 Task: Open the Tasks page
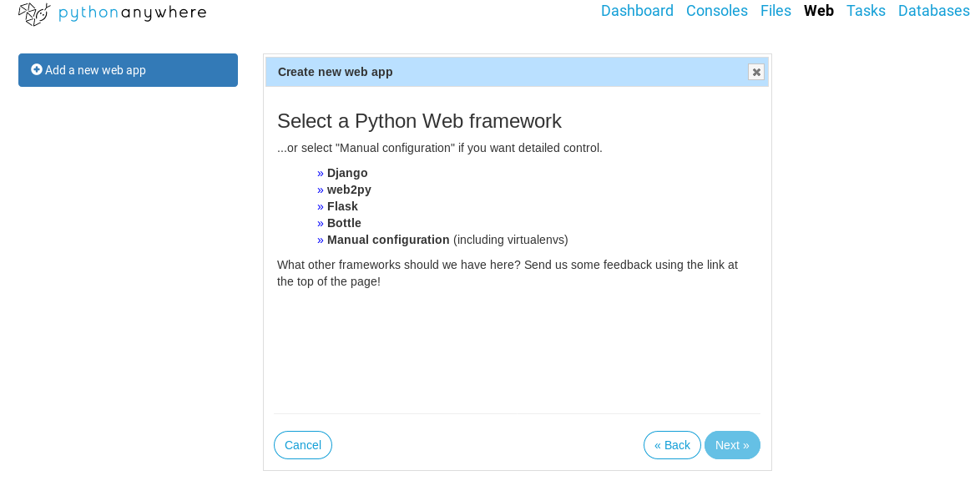click(x=866, y=11)
